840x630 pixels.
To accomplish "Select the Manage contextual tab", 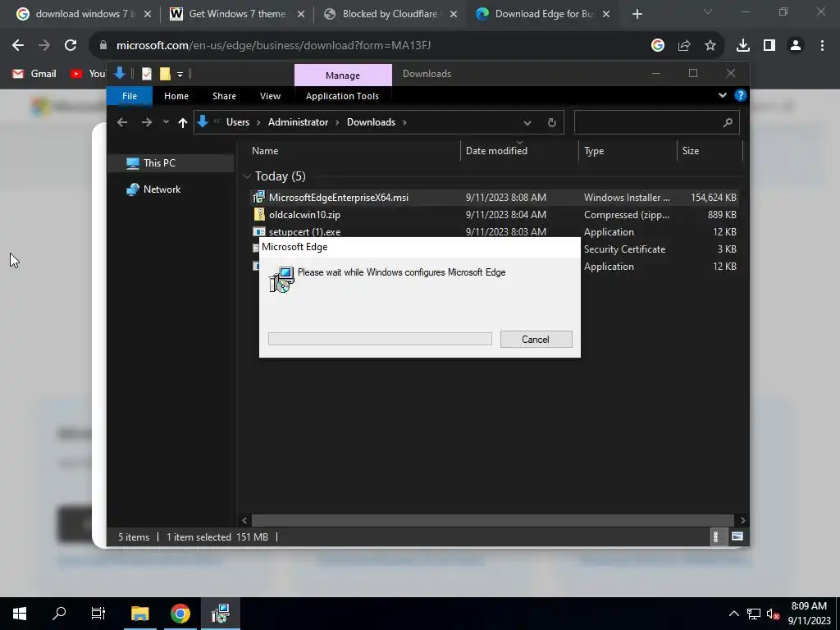I will click(x=343, y=75).
